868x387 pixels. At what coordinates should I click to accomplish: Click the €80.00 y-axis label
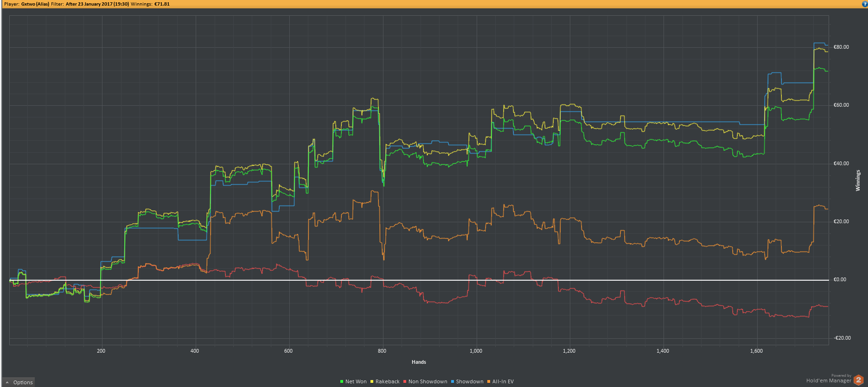tap(841, 47)
